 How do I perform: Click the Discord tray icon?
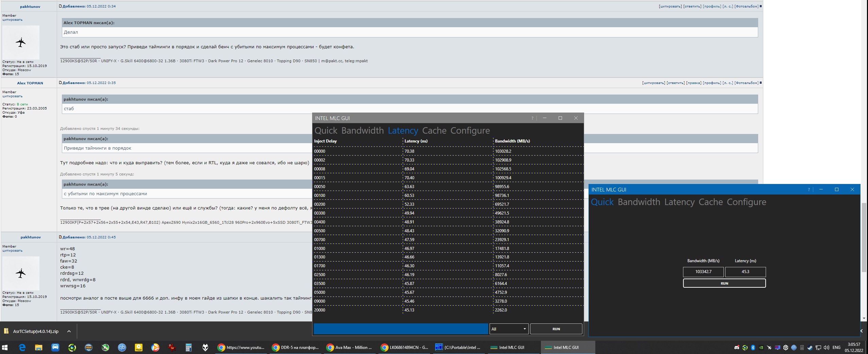(736, 348)
